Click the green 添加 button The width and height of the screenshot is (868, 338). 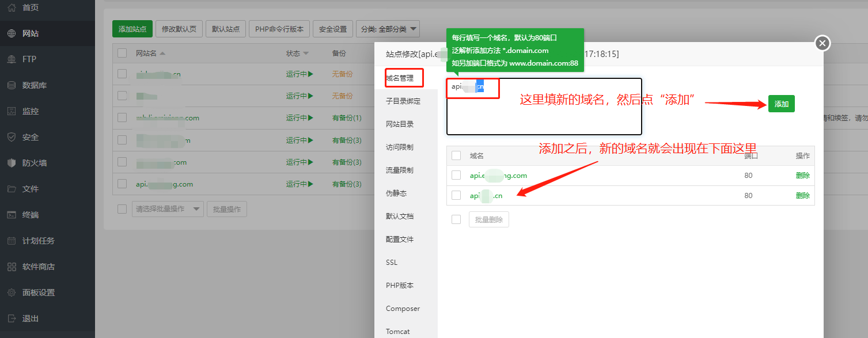pyautogui.click(x=782, y=104)
